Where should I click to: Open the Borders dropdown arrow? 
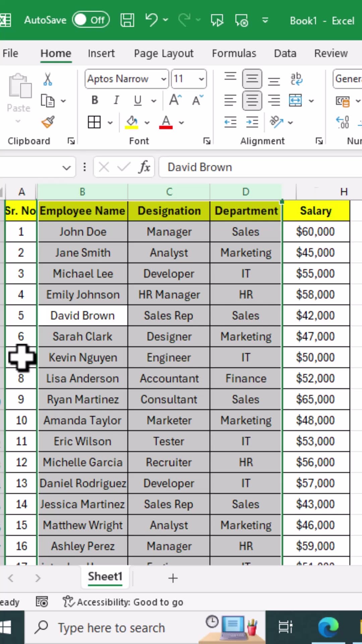110,122
